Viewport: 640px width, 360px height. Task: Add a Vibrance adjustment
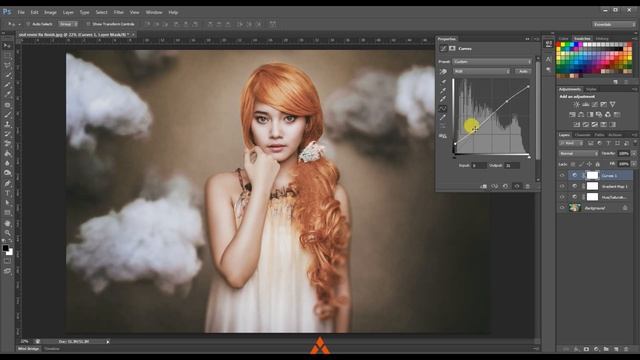tap(612, 104)
